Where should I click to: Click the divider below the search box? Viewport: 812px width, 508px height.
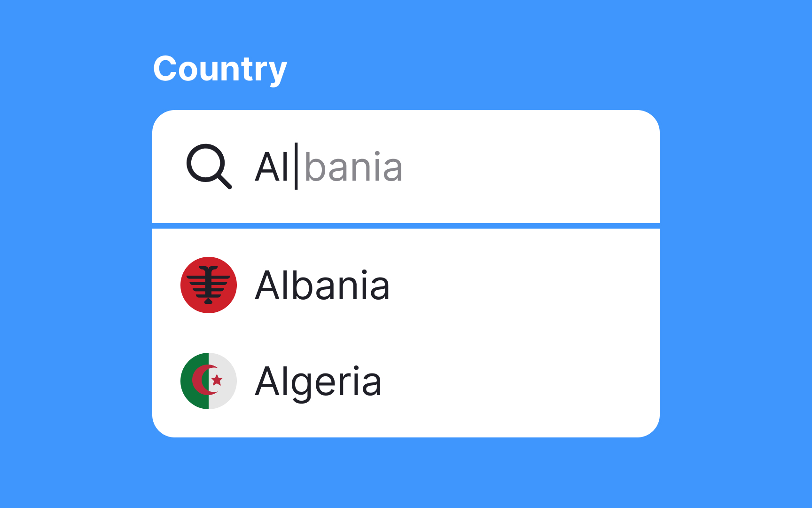pos(406,225)
